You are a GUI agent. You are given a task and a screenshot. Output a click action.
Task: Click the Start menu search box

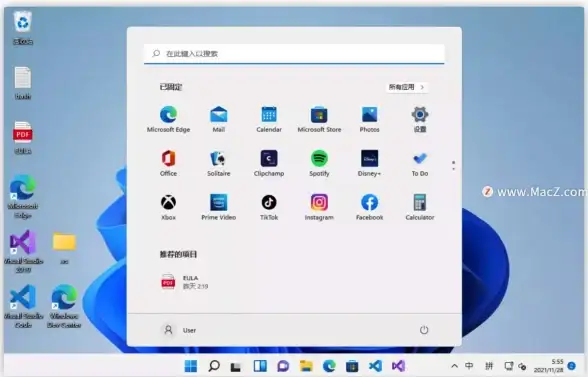click(294, 54)
